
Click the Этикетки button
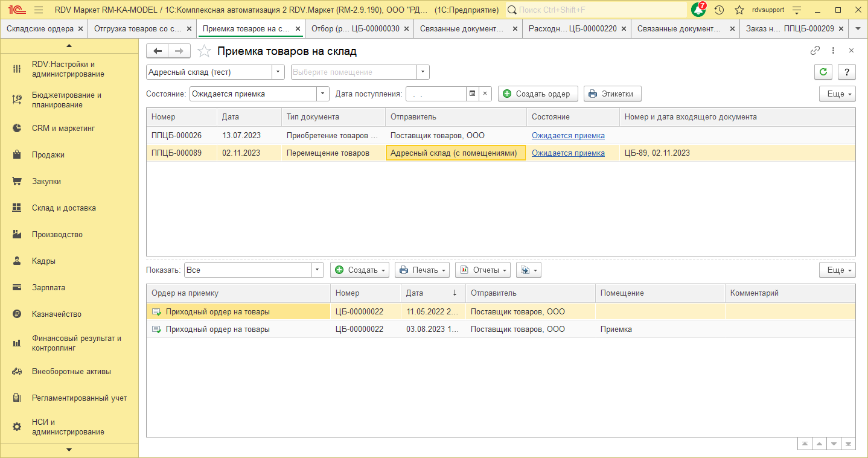[x=612, y=94]
